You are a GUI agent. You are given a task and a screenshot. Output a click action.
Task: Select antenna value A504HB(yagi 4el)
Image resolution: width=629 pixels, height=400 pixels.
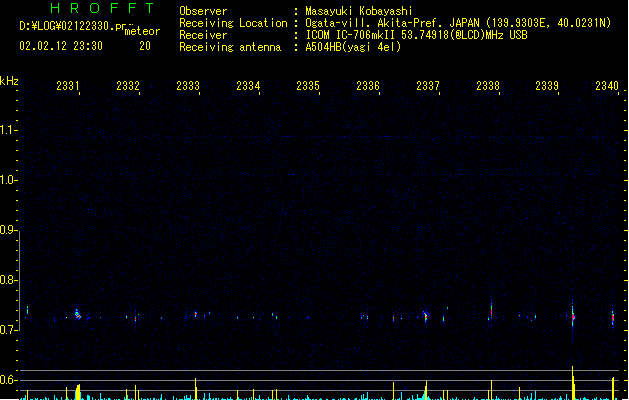353,47
